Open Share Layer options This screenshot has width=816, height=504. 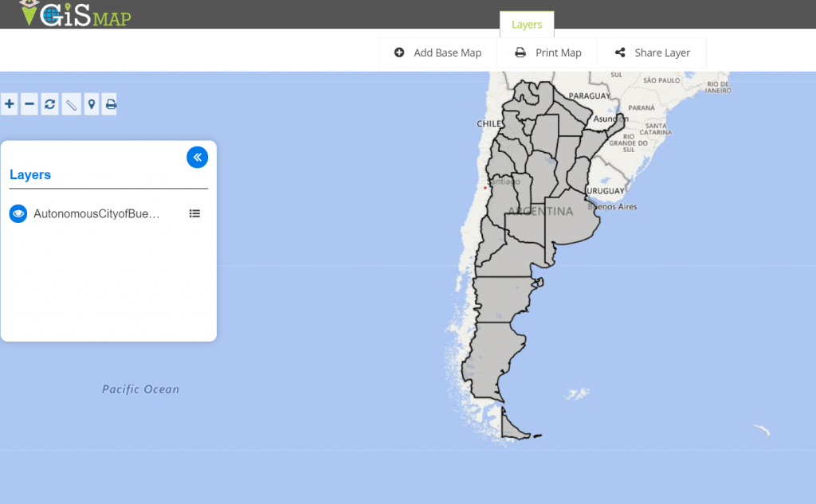point(652,52)
